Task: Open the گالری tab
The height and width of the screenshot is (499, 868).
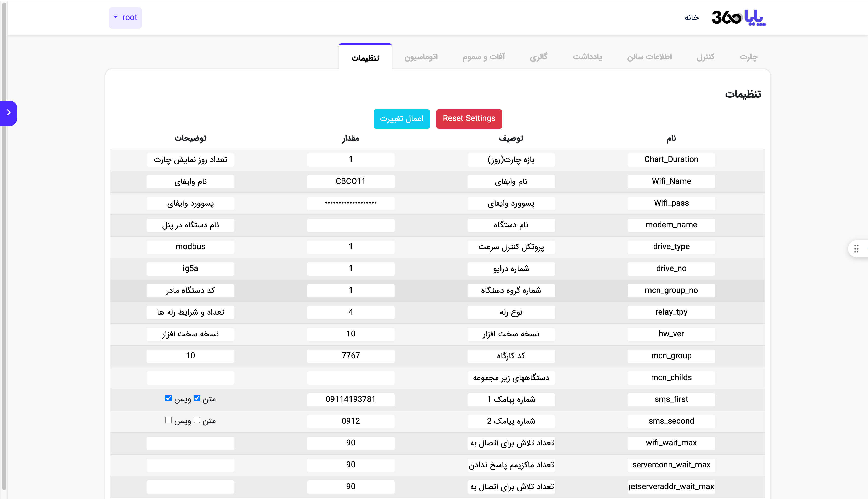Action: pos(538,57)
